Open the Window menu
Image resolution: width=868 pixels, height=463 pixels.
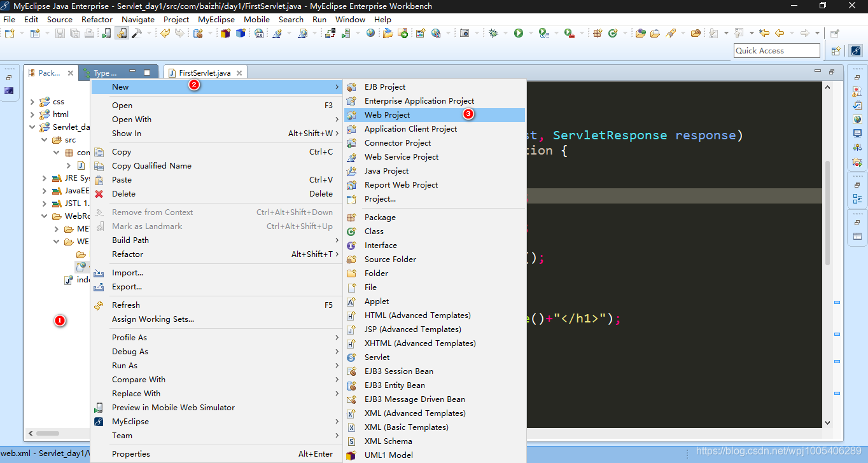(x=350, y=19)
